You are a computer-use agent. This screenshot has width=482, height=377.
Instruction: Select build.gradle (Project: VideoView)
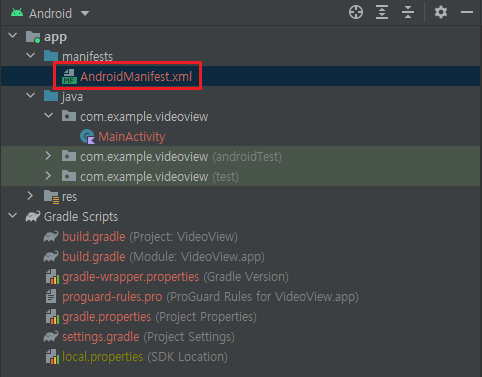click(x=150, y=237)
